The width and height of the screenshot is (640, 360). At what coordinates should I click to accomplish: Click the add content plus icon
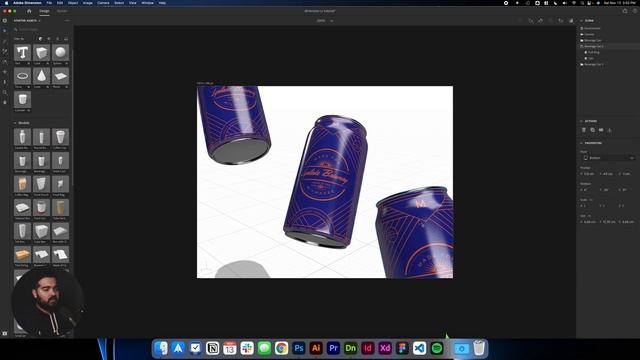click(x=5, y=20)
